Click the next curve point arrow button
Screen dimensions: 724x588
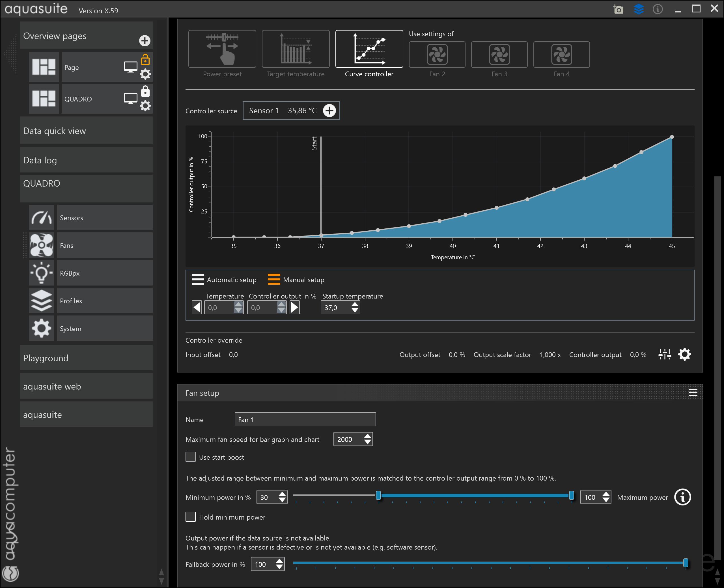coord(294,308)
